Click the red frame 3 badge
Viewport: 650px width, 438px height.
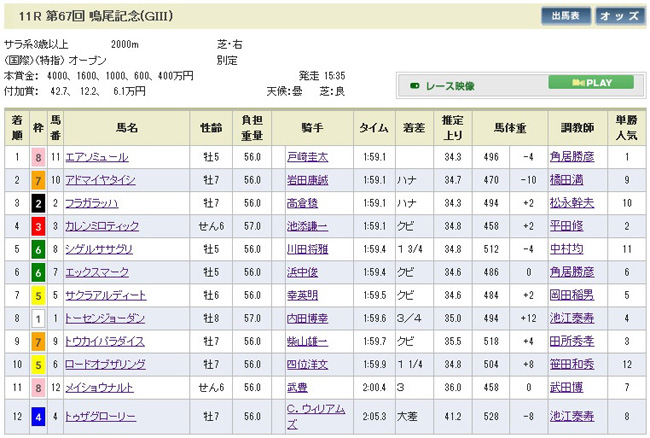click(38, 226)
